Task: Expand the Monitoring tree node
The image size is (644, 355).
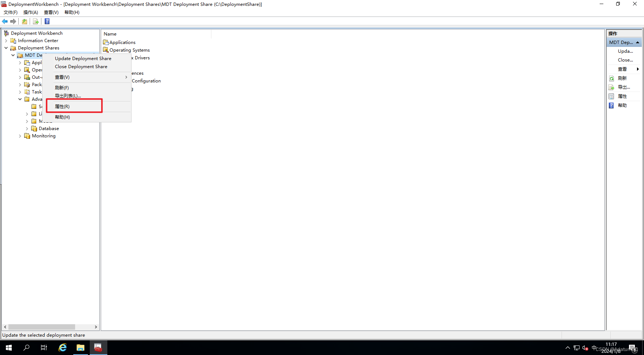Action: coord(20,136)
